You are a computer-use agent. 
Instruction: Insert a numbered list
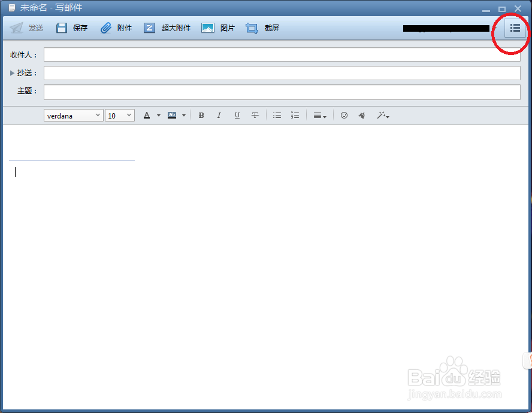(x=295, y=116)
